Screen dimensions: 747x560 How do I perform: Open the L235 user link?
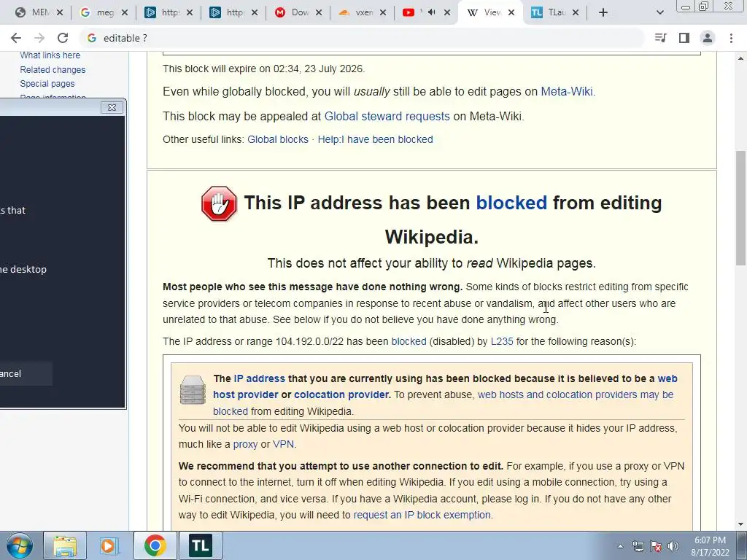pyautogui.click(x=502, y=341)
